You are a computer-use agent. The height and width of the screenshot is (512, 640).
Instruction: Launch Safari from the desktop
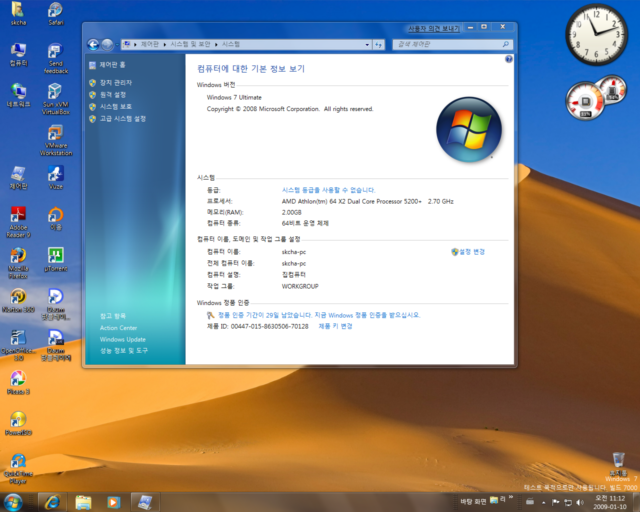click(56, 13)
